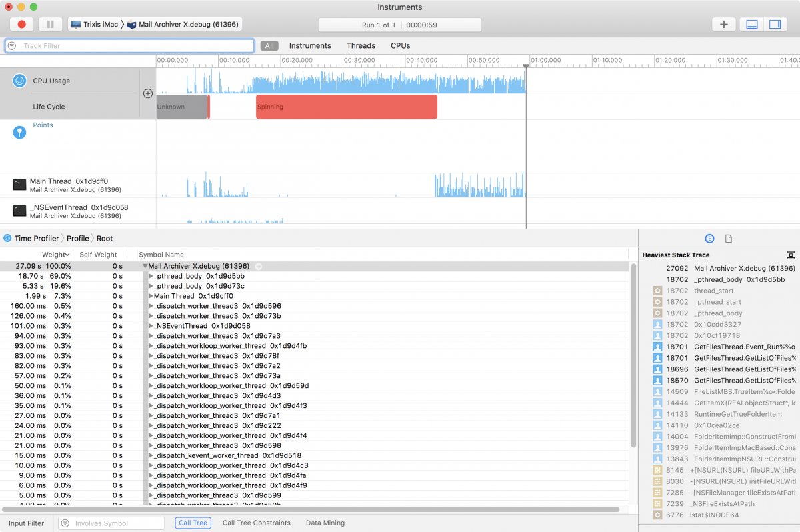Screen dimensions: 800x532
Task: Switch to the Instruments track tab
Action: click(310, 46)
